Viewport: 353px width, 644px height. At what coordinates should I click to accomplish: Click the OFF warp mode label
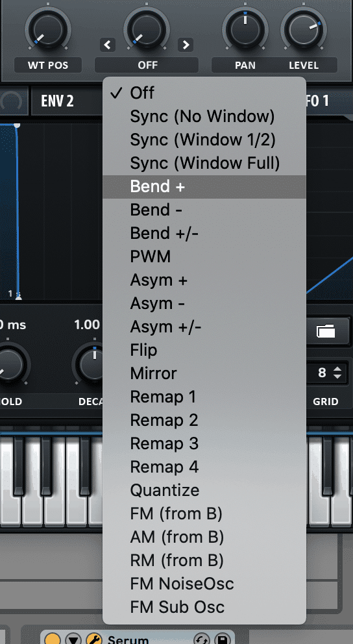(x=147, y=65)
